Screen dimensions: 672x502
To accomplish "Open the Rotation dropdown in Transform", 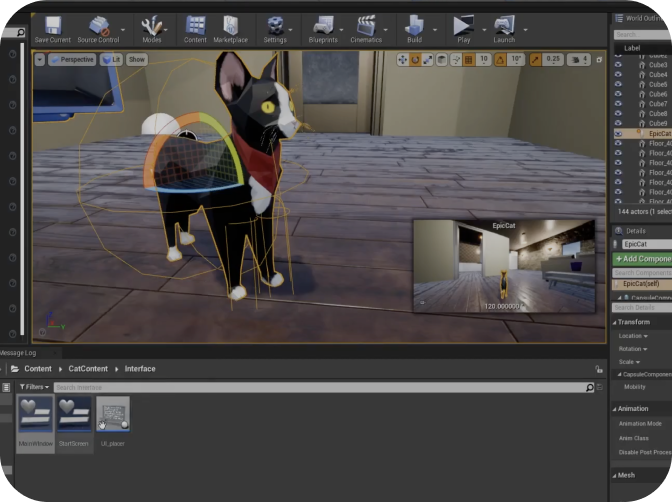I will click(x=633, y=349).
